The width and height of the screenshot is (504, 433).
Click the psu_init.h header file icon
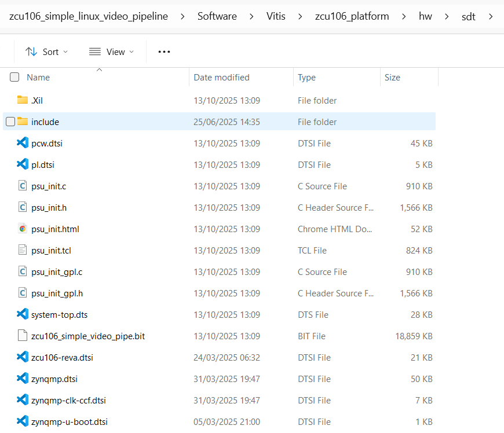click(23, 207)
